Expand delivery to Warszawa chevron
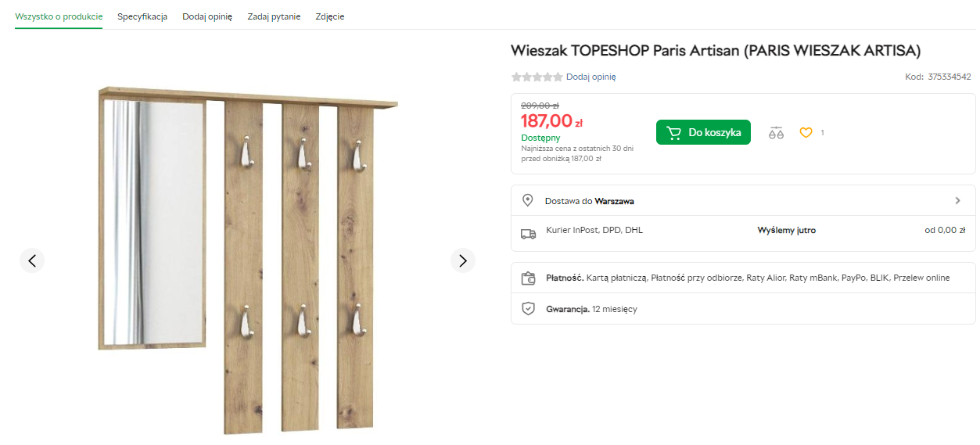The height and width of the screenshot is (445, 980). click(x=957, y=200)
